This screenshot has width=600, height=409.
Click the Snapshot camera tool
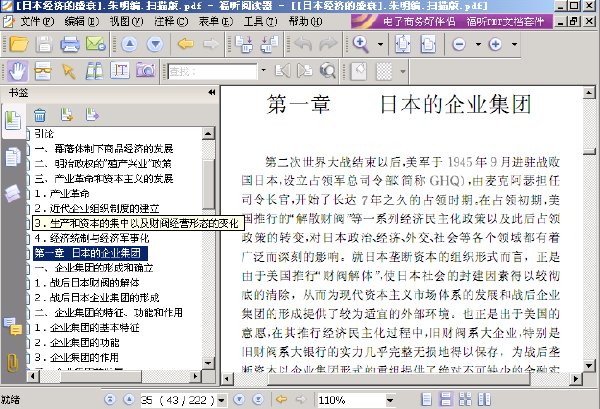click(x=145, y=71)
